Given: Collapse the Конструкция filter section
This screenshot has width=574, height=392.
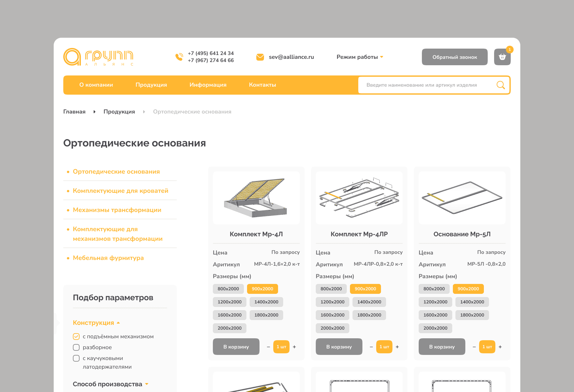Looking at the screenshot, I should click(x=96, y=323).
